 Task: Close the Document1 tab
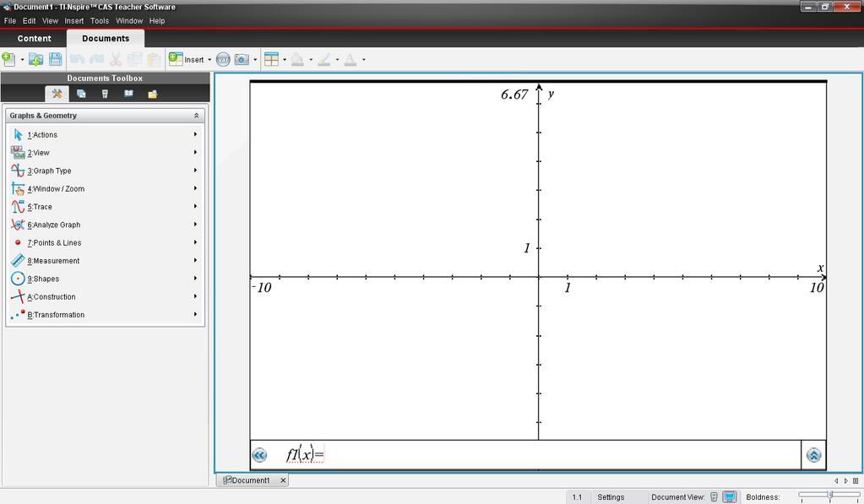click(283, 480)
